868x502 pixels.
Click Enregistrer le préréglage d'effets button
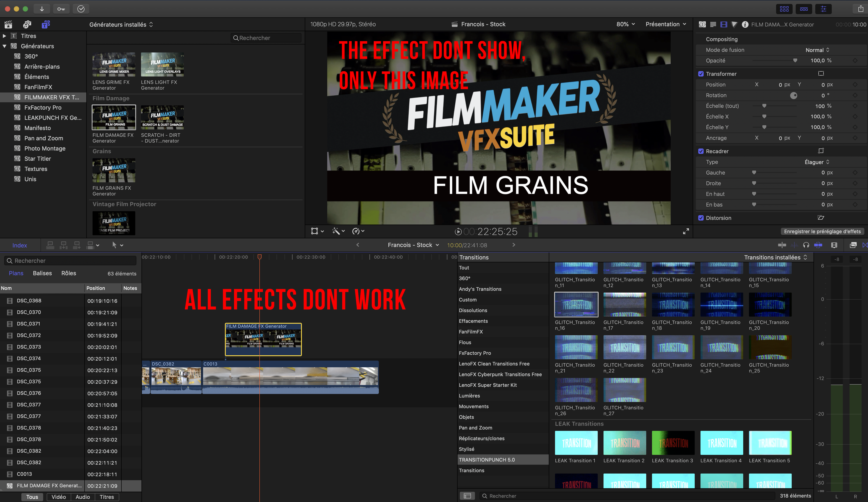click(822, 231)
